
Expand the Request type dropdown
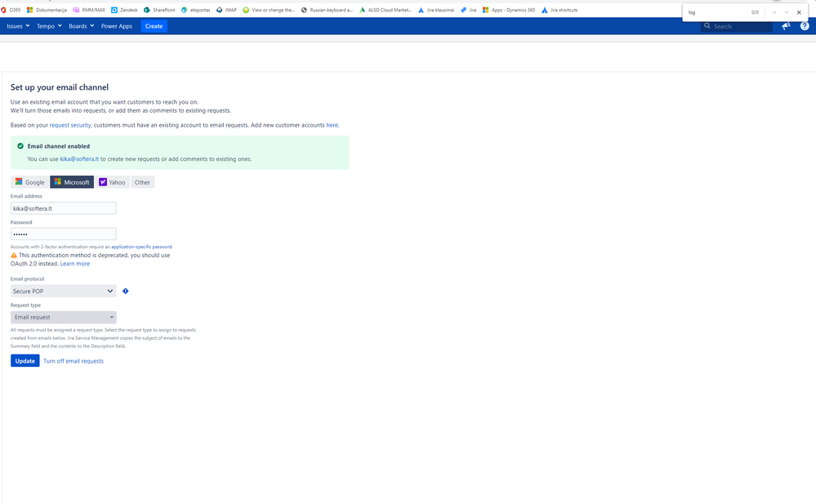(x=64, y=317)
